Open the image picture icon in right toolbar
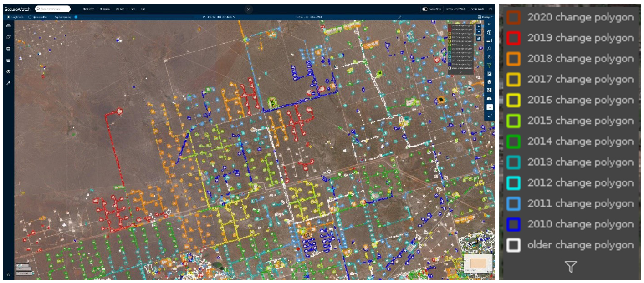This screenshot has height=283, width=644. [x=489, y=74]
